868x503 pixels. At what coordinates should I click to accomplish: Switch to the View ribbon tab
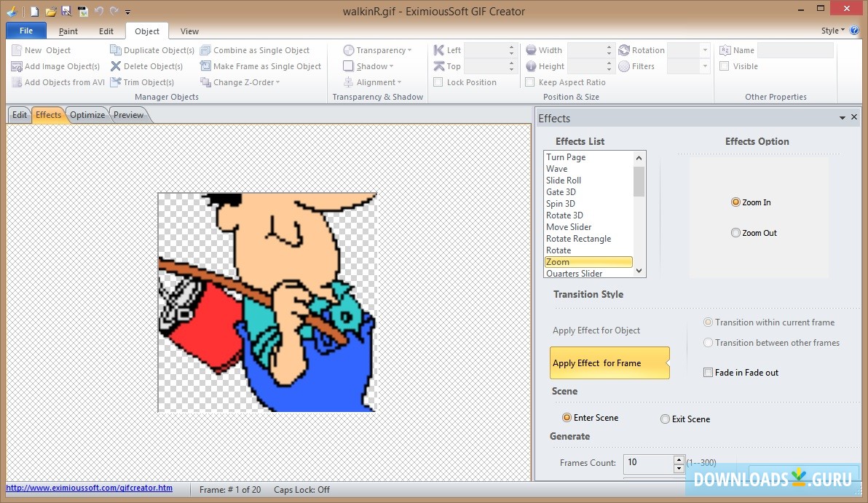pyautogui.click(x=189, y=31)
